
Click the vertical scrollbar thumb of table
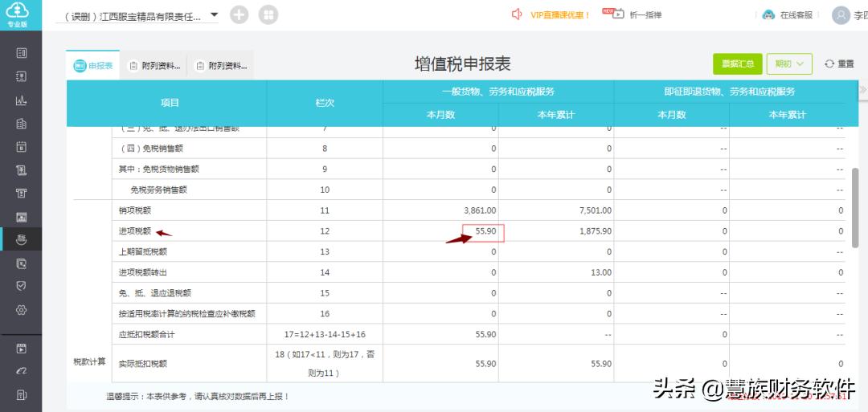point(854,207)
